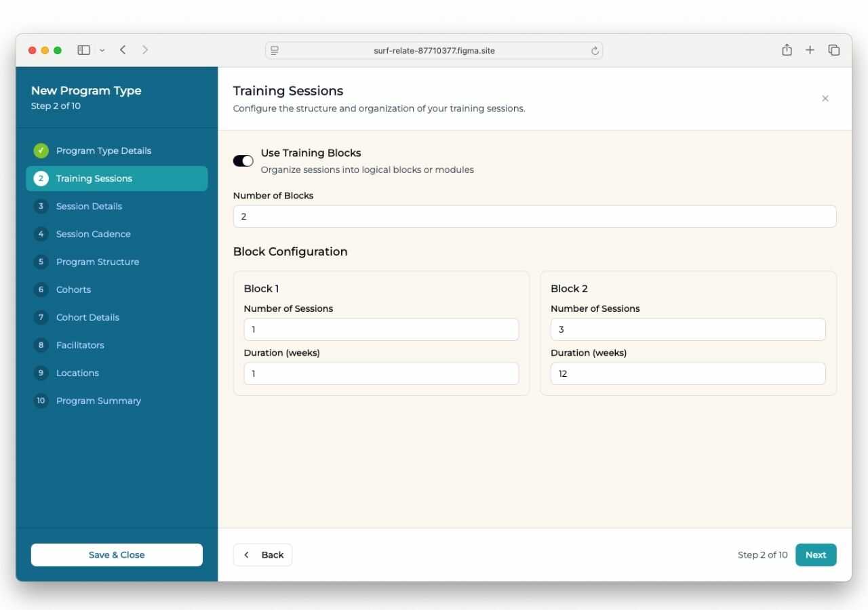This screenshot has width=868, height=610.
Task: Show the tab overview icon
Action: click(x=834, y=50)
